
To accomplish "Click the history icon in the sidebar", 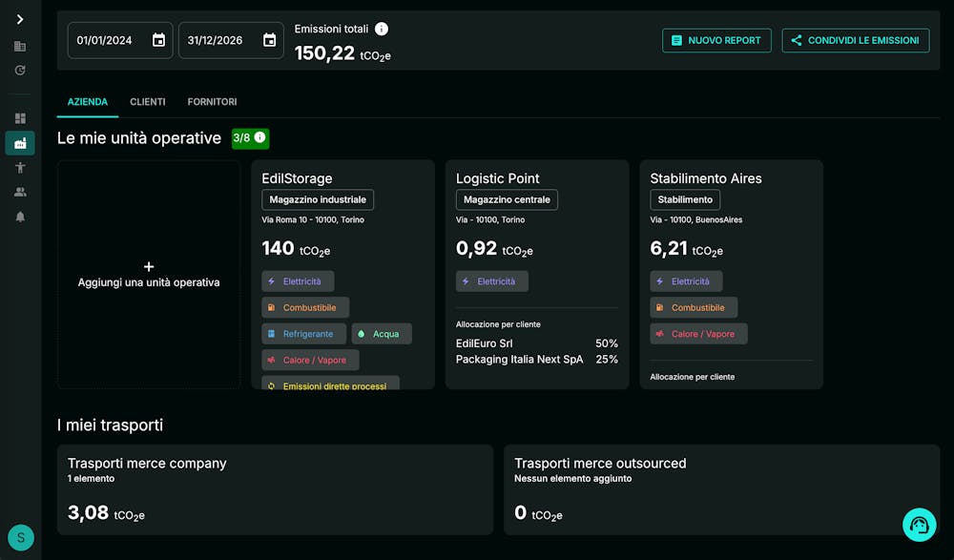I will click(19, 70).
